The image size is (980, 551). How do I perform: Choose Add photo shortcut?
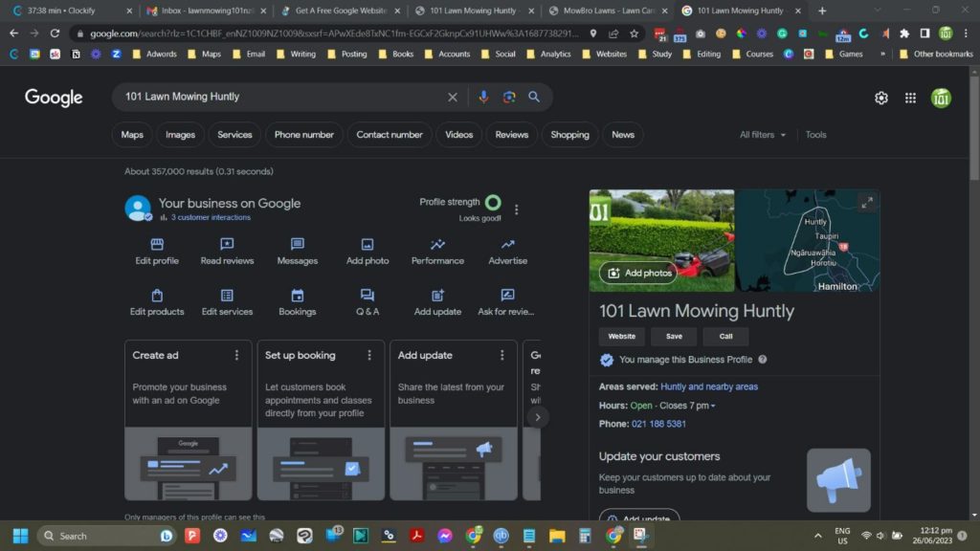pos(367,252)
